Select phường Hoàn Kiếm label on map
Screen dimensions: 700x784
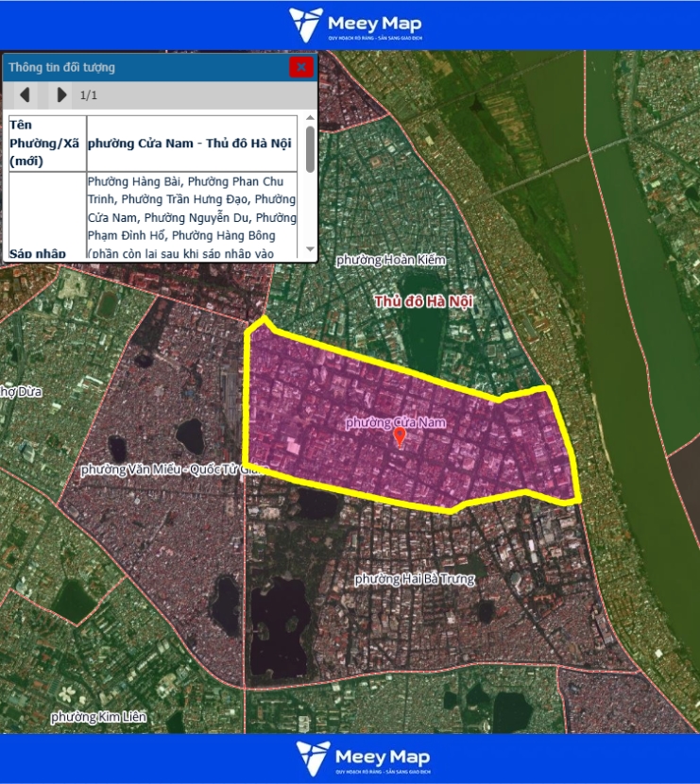tap(389, 260)
